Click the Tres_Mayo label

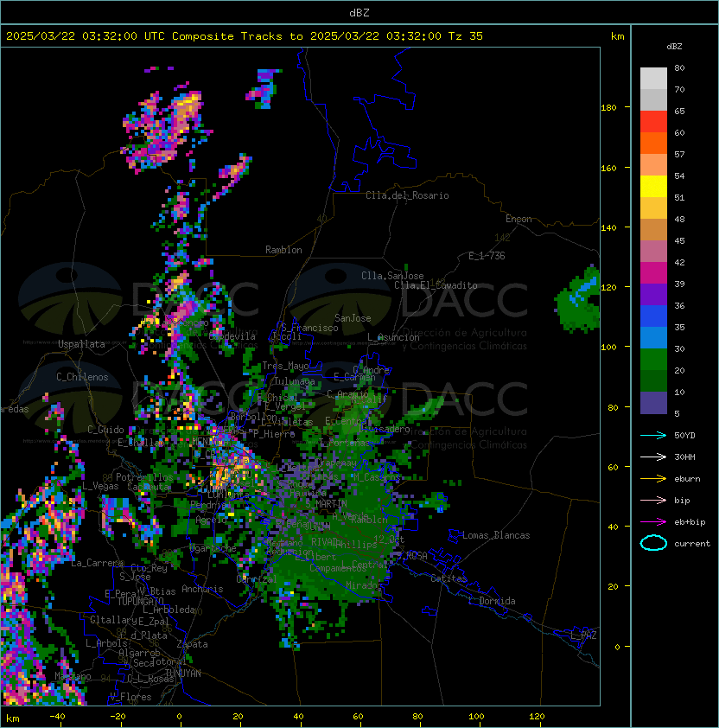click(285, 366)
